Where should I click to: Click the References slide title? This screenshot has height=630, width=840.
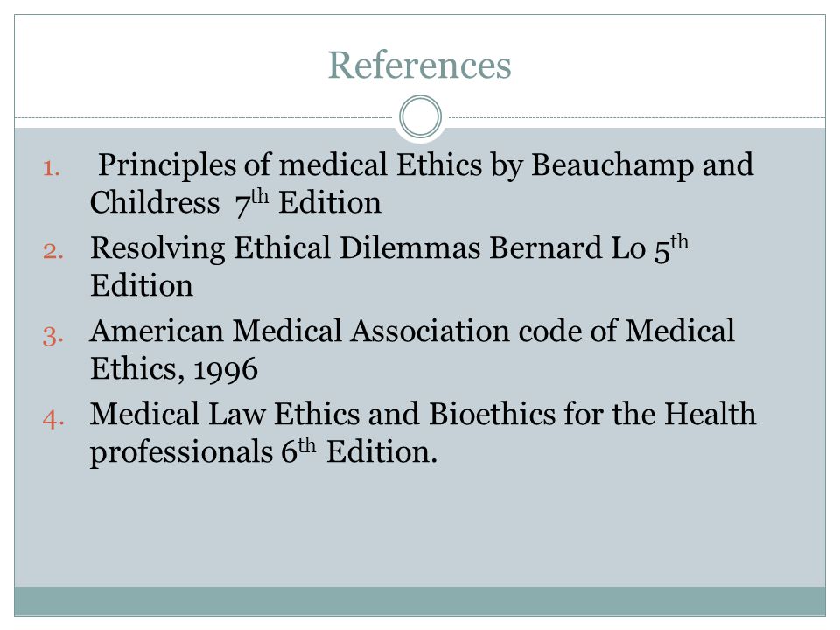(x=419, y=66)
